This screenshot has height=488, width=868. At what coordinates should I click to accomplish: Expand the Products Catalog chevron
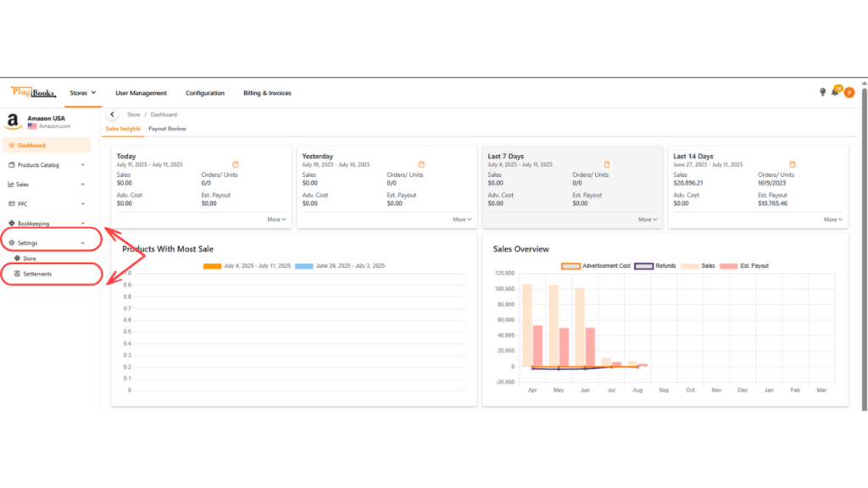coord(83,165)
